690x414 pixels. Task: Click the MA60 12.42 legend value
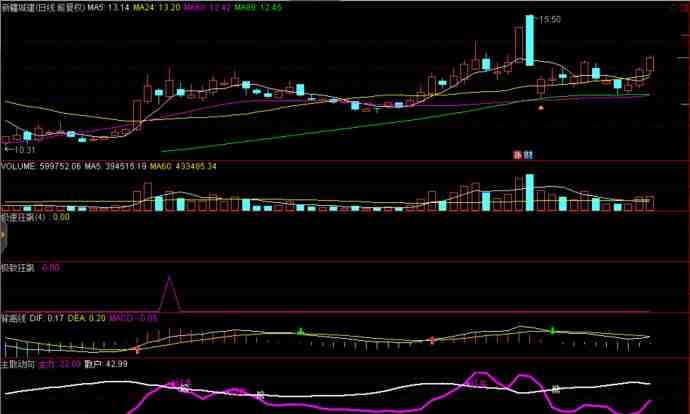[x=206, y=7]
